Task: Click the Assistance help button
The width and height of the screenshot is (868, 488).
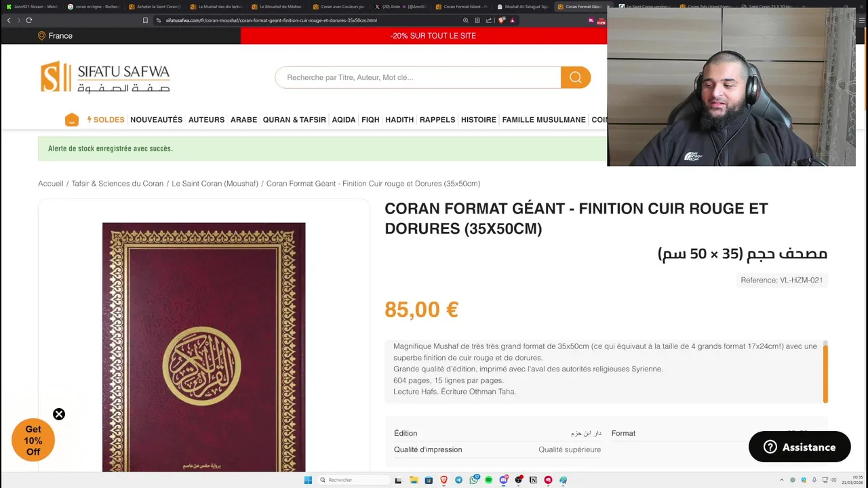Action: pyautogui.click(x=800, y=447)
